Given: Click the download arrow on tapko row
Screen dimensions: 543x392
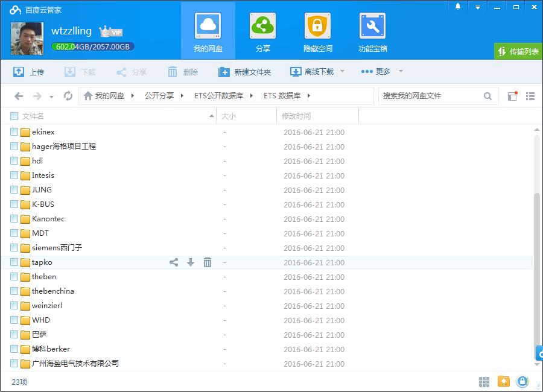Looking at the screenshot, I should (191, 262).
